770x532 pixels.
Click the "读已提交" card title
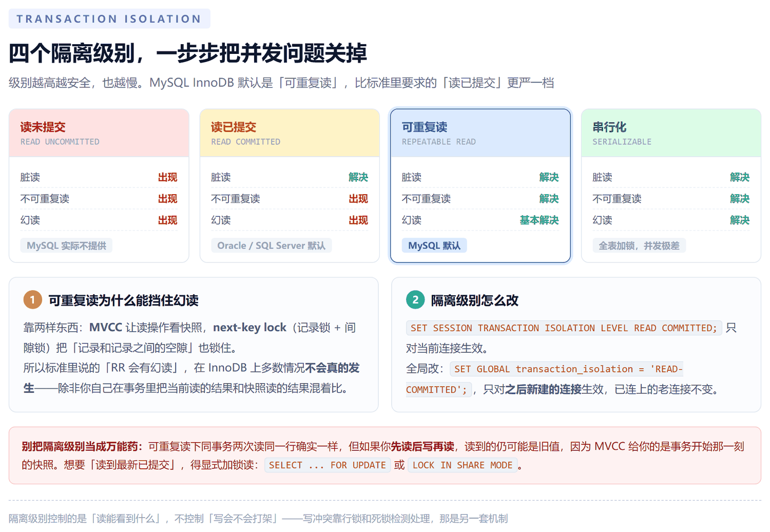click(234, 127)
